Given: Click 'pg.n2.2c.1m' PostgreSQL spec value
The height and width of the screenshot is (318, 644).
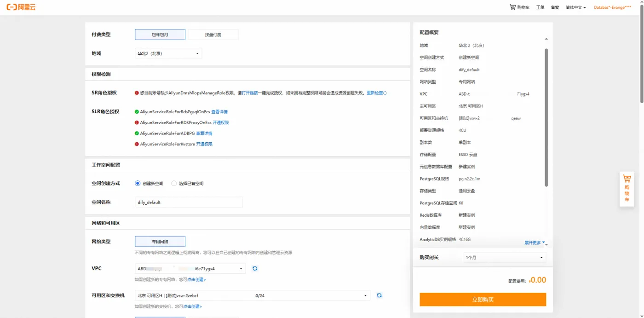Looking at the screenshot, I should click(469, 179).
